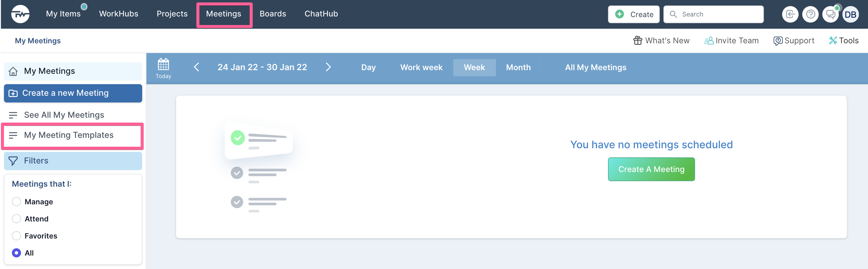
Task: Open What's New gift link
Action: pyautogui.click(x=662, y=41)
